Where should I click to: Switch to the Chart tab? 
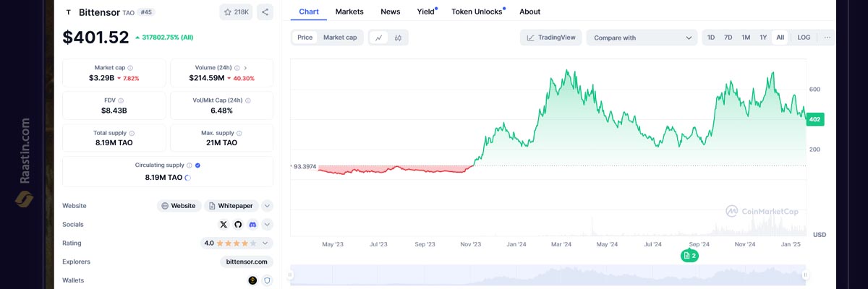[309, 12]
